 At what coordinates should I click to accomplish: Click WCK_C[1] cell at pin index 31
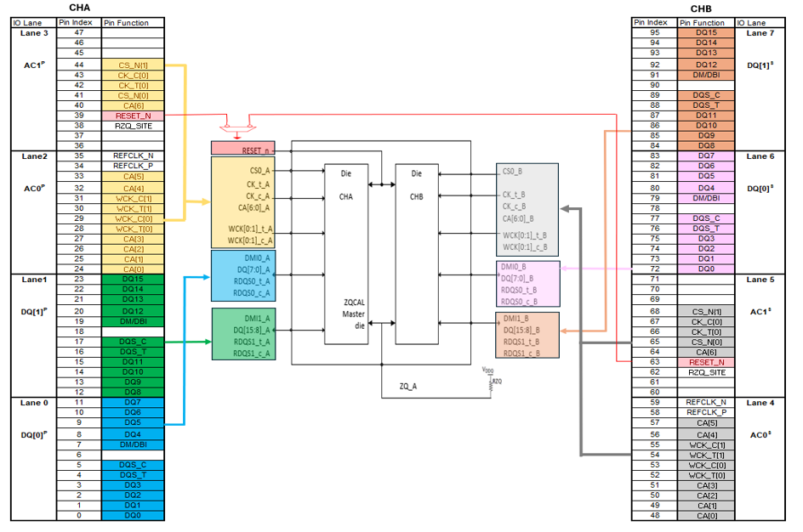133,199
